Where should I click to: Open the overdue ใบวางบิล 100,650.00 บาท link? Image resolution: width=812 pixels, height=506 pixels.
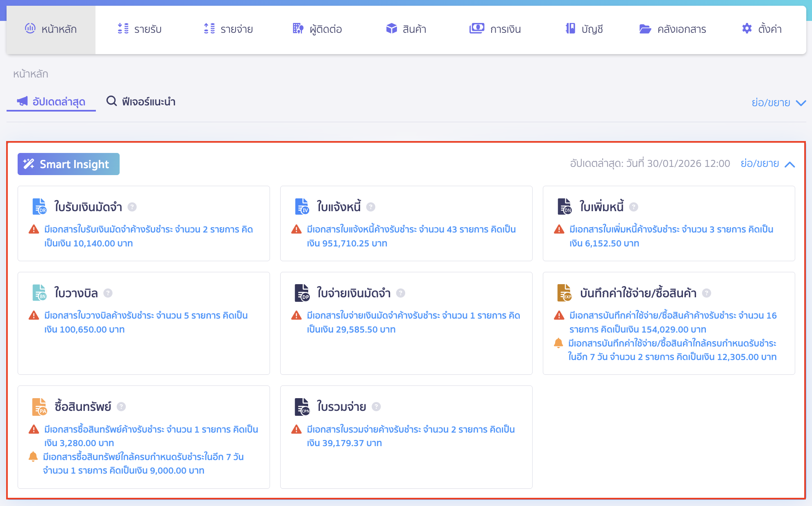pos(146,322)
